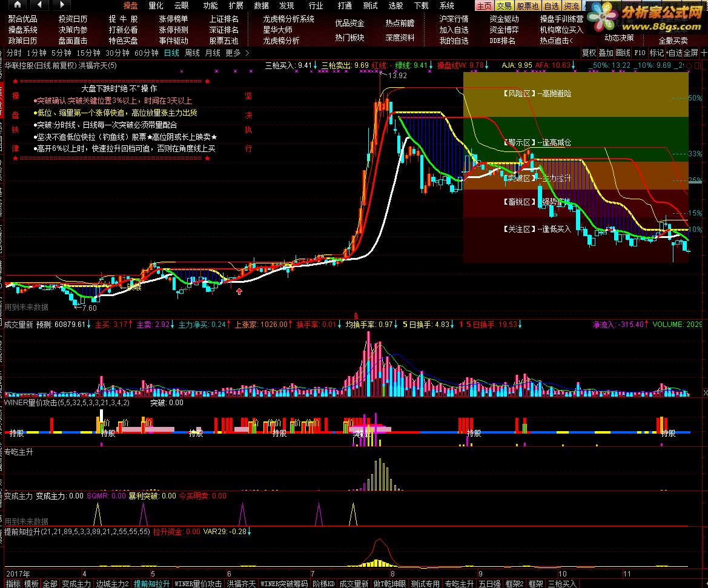
Task: Select the WINER量价攻击 indicator tab
Action: click(198, 584)
